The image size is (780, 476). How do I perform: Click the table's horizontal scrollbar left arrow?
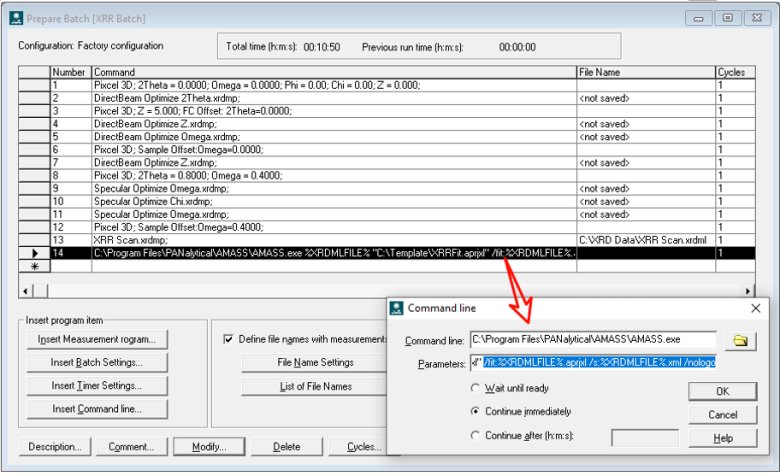(26, 290)
